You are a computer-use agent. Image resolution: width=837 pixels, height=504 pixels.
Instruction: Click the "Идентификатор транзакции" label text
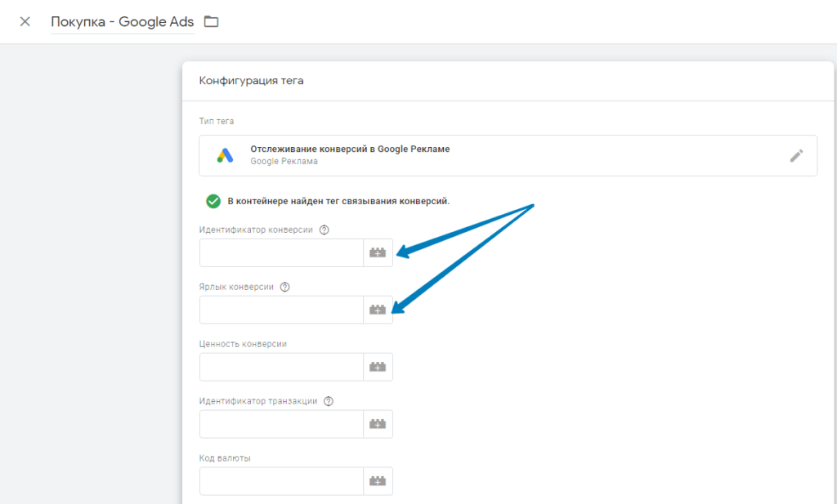point(258,401)
